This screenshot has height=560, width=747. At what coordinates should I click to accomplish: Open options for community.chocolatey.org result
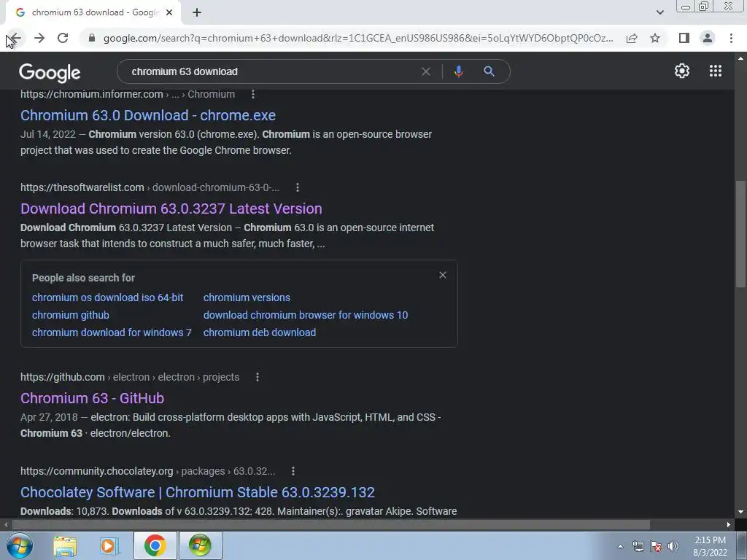tap(293, 471)
